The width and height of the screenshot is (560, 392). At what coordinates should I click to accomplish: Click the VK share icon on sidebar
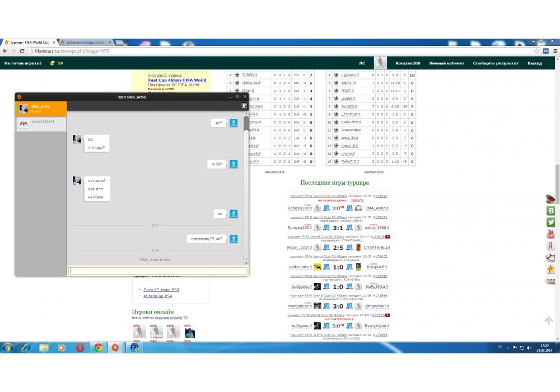pos(550,211)
